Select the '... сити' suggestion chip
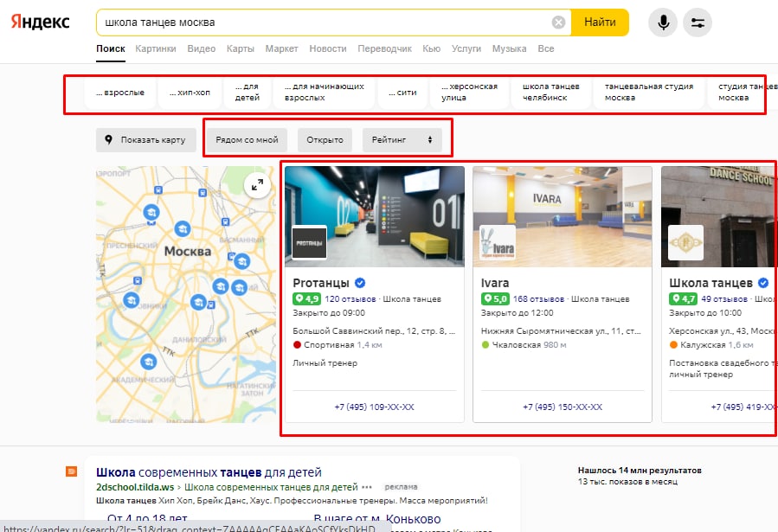This screenshot has height=532, width=778. 402,93
